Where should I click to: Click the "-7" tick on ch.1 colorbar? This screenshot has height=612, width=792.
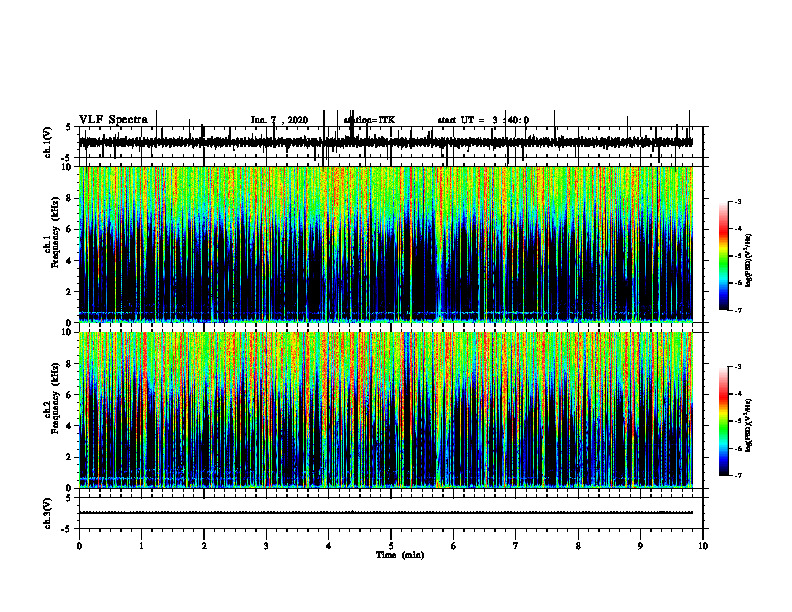click(x=737, y=310)
